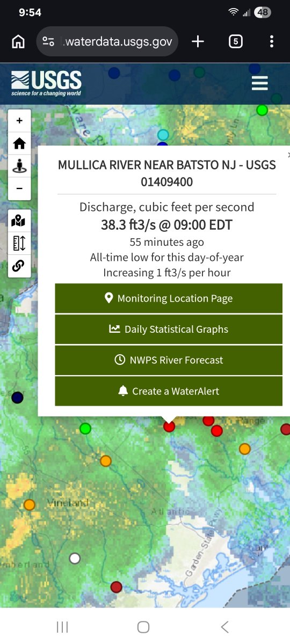Open Daily Statistical Graphs
The image size is (290, 644).
(x=169, y=330)
